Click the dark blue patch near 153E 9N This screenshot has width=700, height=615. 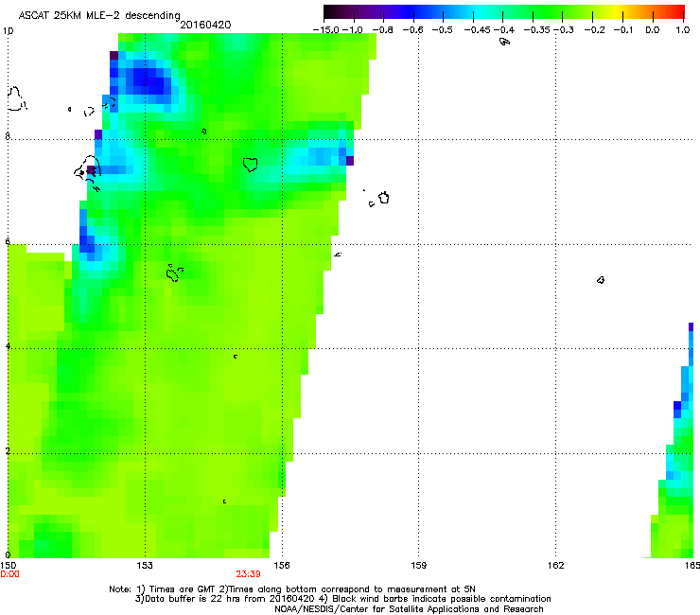(x=149, y=80)
